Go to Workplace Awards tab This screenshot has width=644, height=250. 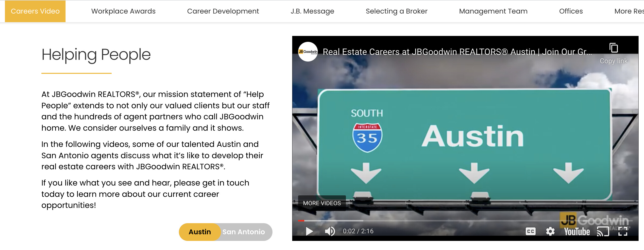tap(123, 11)
